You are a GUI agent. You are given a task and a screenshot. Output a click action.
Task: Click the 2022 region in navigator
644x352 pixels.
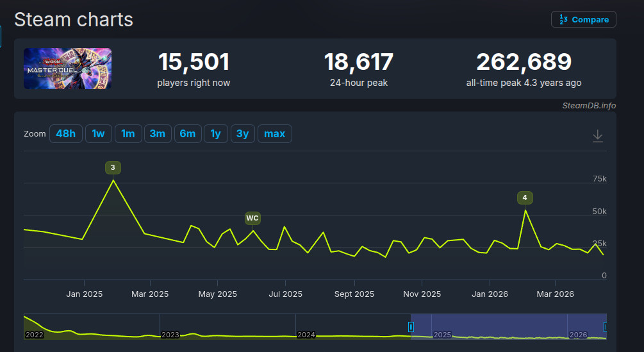pos(34,335)
